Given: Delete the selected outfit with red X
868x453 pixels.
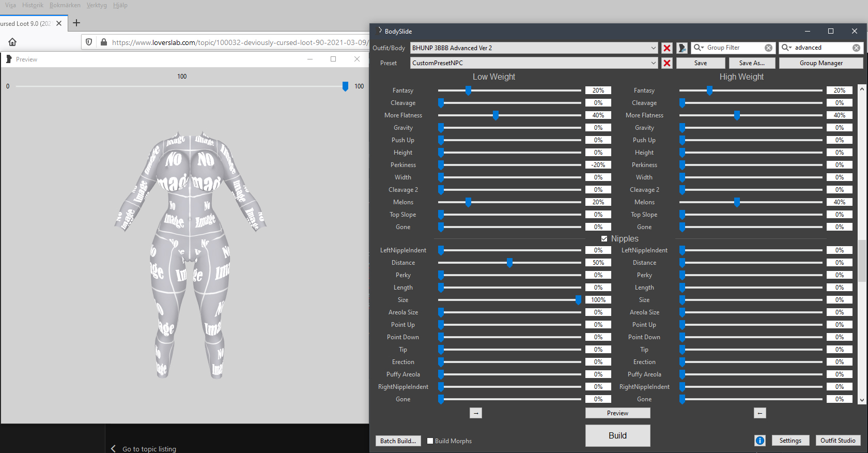Looking at the screenshot, I should tap(667, 48).
